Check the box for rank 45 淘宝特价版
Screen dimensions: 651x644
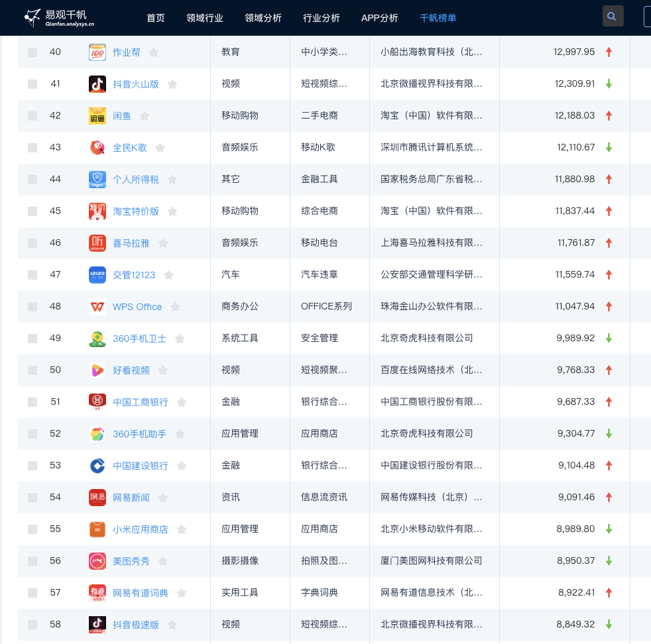tap(32, 211)
